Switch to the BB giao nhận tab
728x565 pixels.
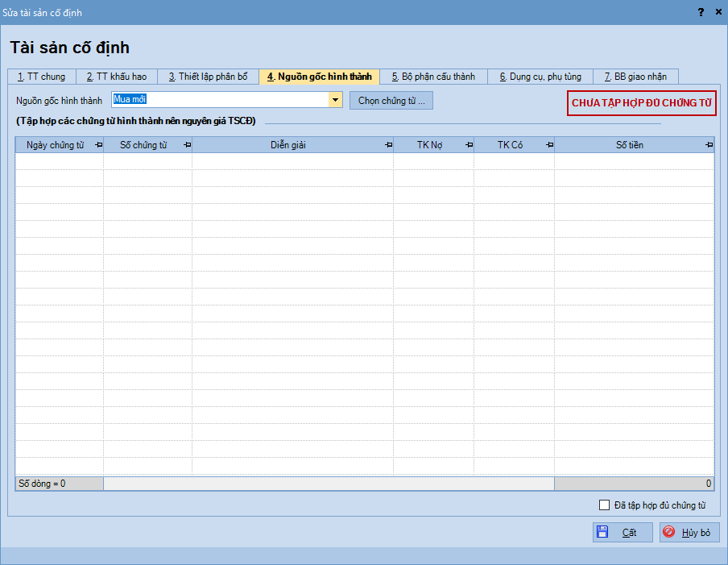click(635, 77)
